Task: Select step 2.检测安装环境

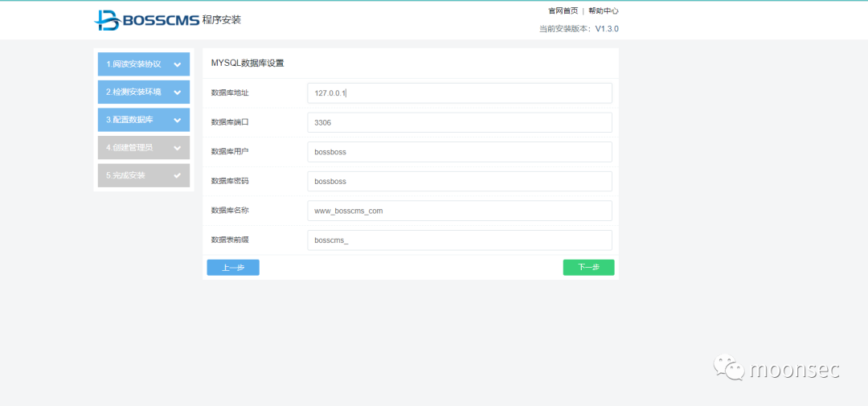Action: pos(144,92)
